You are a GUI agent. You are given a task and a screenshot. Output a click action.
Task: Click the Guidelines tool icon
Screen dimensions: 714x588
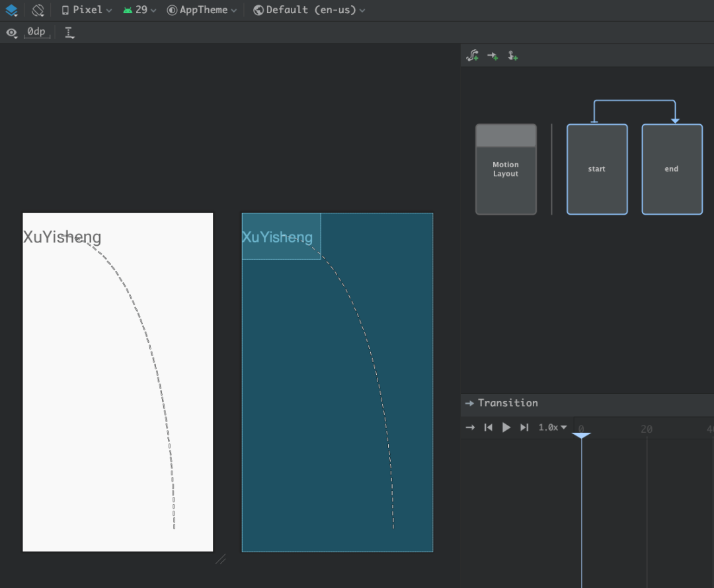(69, 32)
